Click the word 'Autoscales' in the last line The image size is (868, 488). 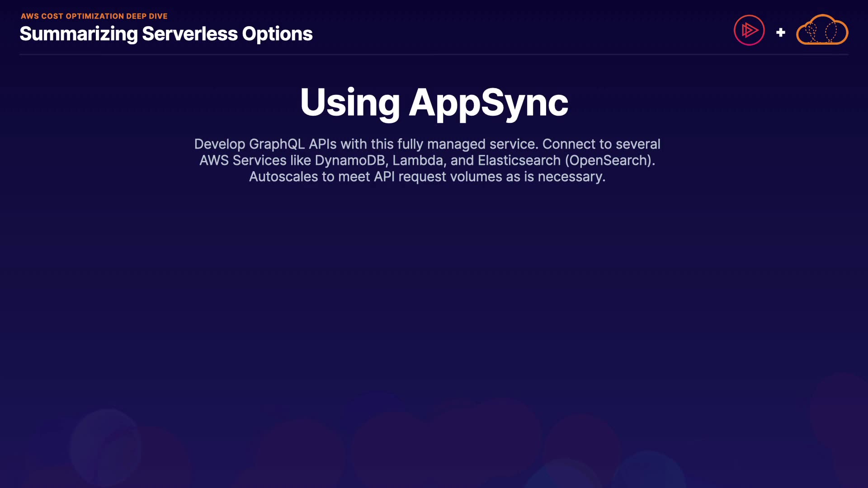click(283, 177)
